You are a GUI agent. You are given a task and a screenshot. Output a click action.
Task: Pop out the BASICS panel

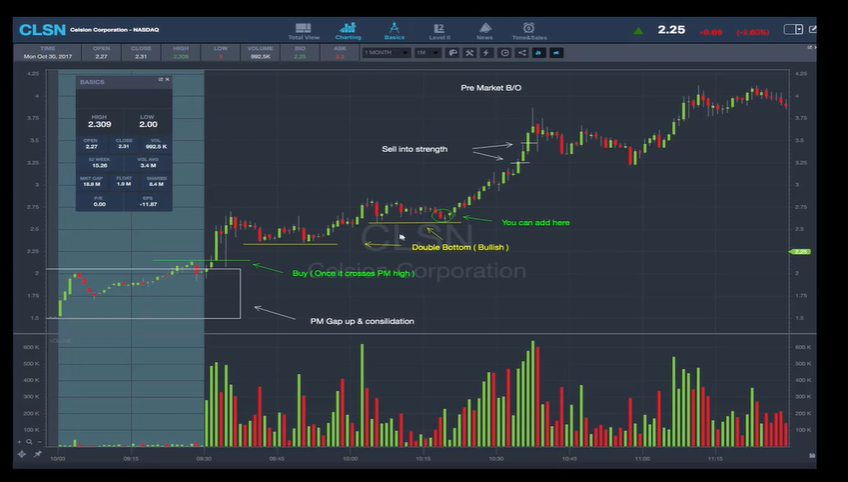click(161, 80)
